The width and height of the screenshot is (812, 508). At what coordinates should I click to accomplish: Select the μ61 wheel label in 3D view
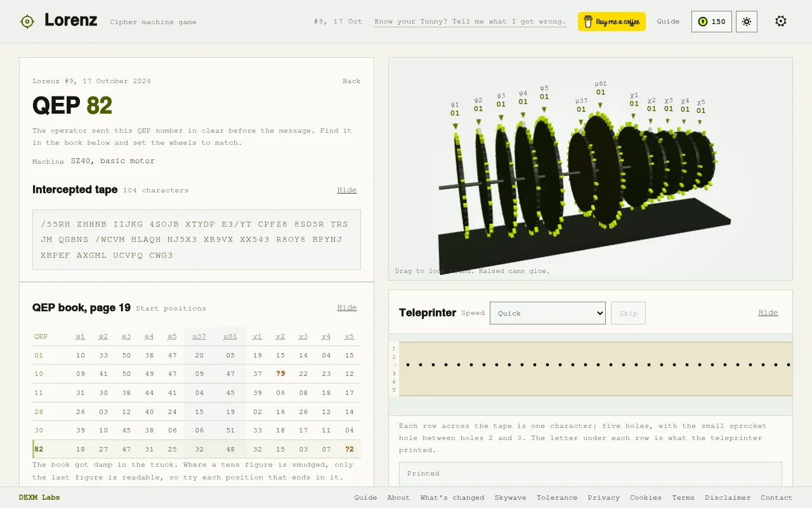[x=601, y=88]
